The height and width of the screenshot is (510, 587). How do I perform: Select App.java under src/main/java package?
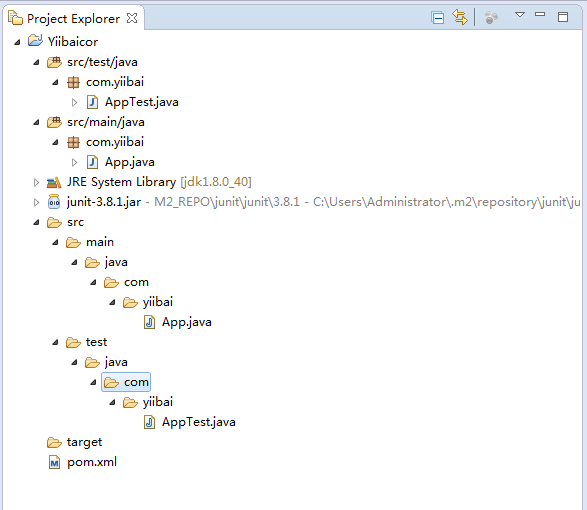[x=130, y=162]
